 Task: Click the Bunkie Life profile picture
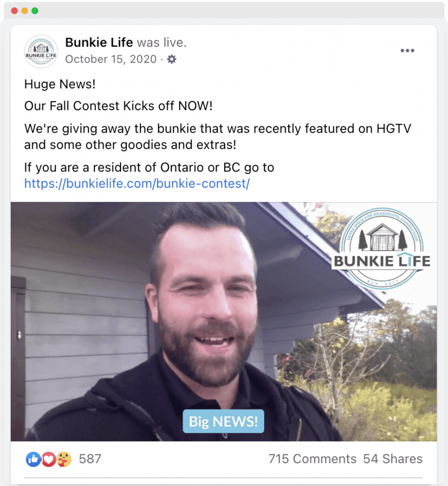point(41,51)
